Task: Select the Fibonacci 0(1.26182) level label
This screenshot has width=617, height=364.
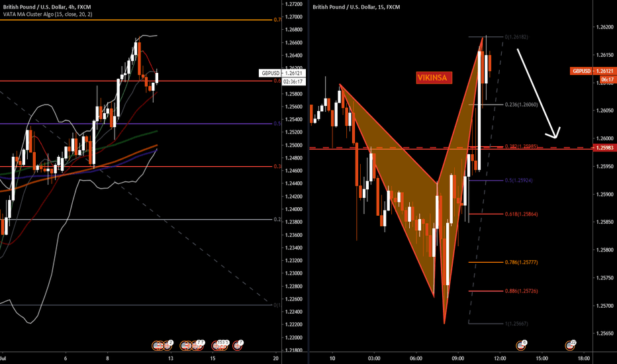Action: [516, 37]
